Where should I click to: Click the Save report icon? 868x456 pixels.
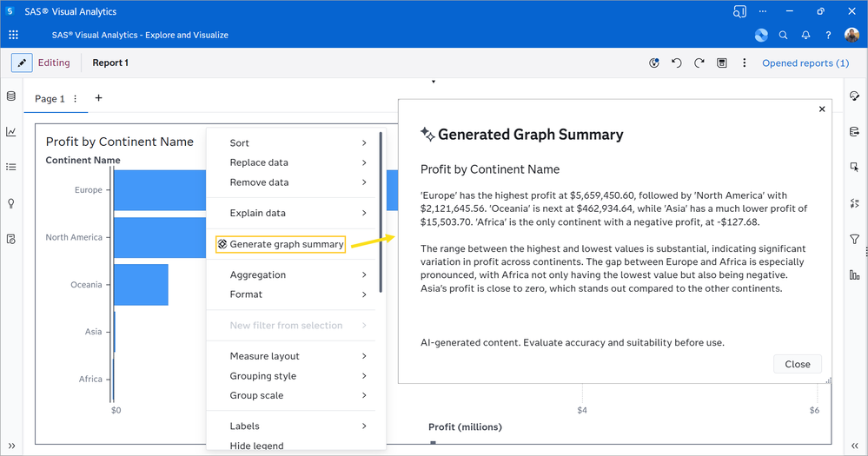click(x=722, y=63)
